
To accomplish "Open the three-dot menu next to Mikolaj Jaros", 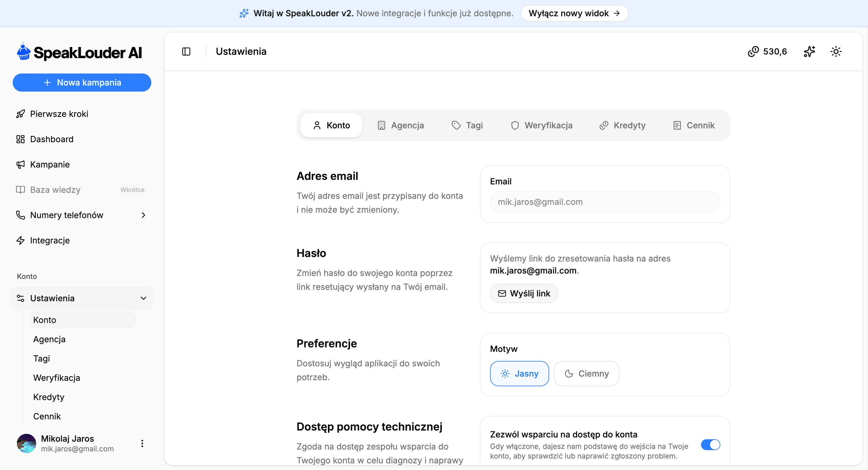I will (x=142, y=443).
